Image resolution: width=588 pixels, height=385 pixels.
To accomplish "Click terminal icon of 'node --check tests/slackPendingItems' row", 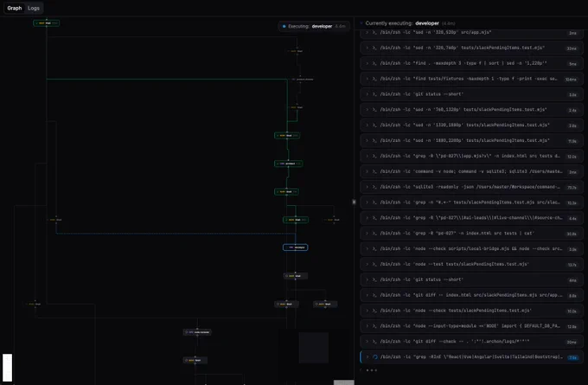I will coord(374,311).
